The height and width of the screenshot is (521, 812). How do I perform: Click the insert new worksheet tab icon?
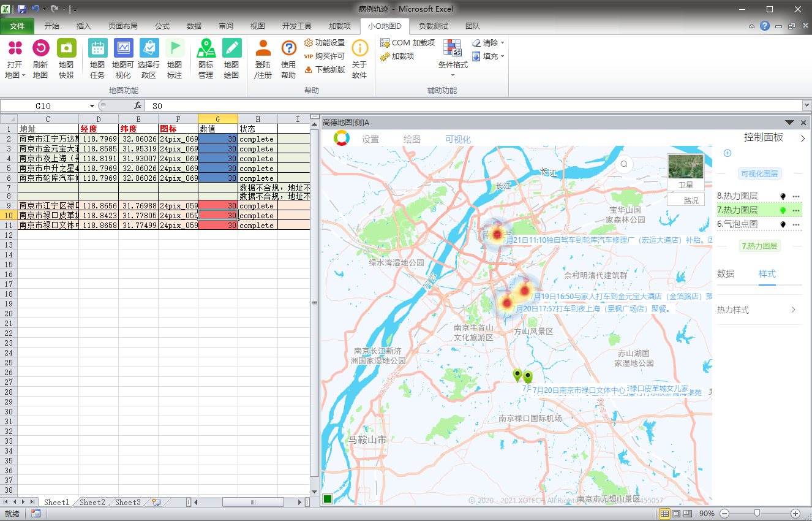tap(156, 502)
